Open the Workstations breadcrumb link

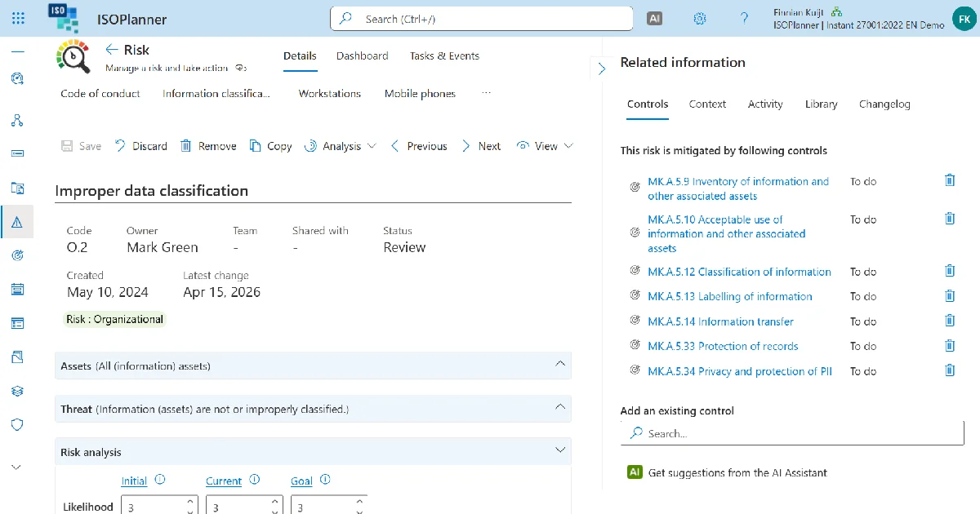(330, 94)
